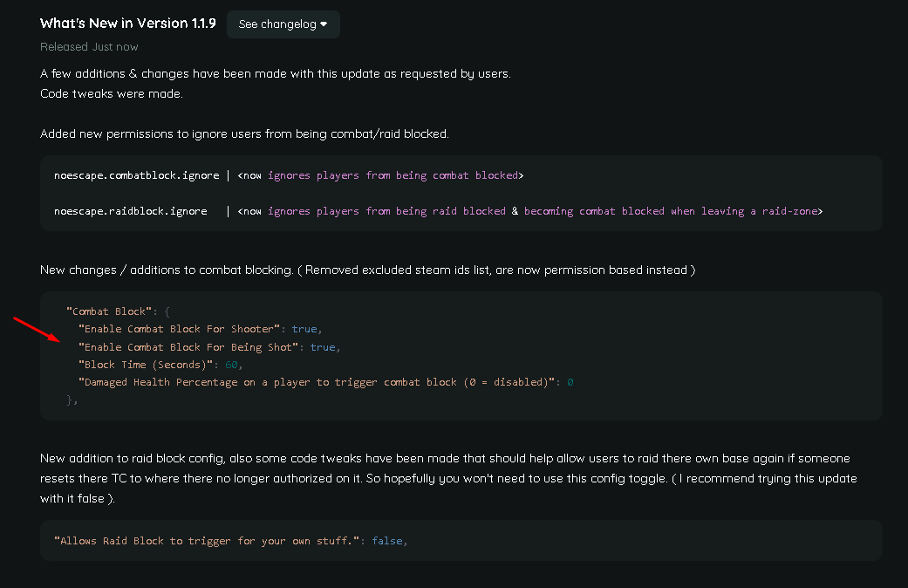Click the "Released Just now" timestamp

(89, 46)
